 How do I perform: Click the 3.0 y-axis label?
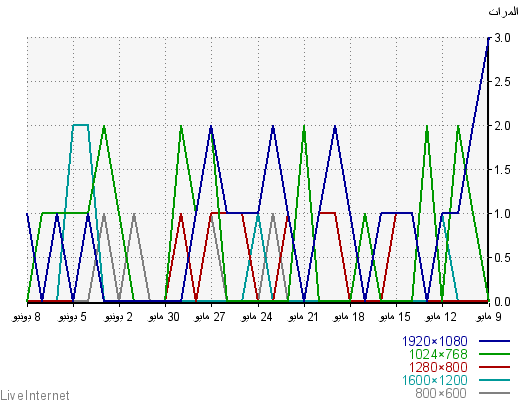coord(502,38)
